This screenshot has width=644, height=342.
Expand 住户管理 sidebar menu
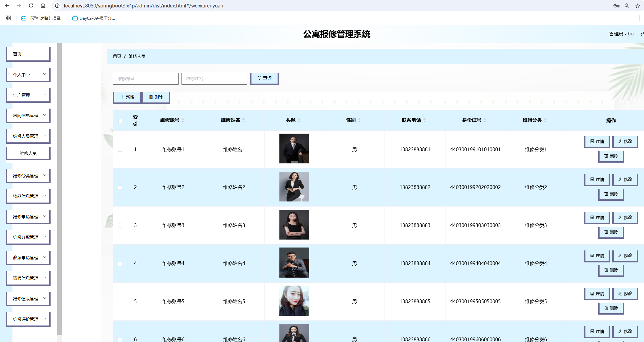coord(28,95)
